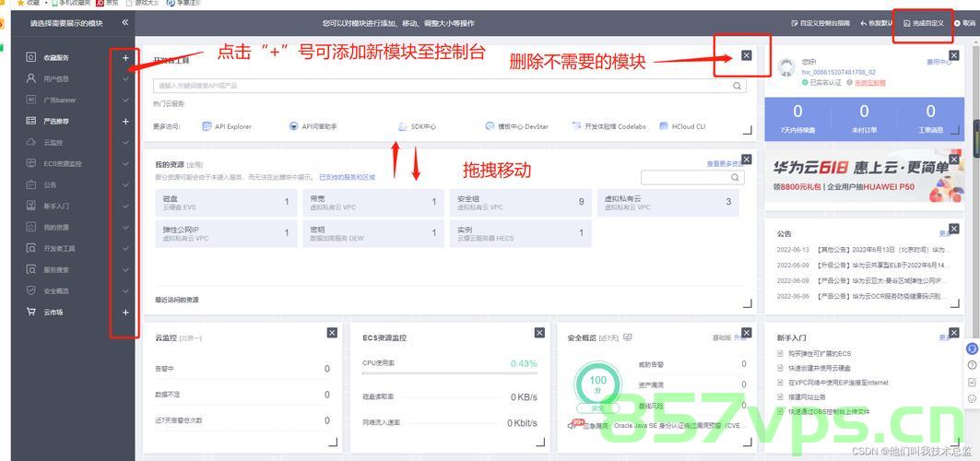
Task: Expand the 用户信息 sidebar chevron
Action: [125, 79]
